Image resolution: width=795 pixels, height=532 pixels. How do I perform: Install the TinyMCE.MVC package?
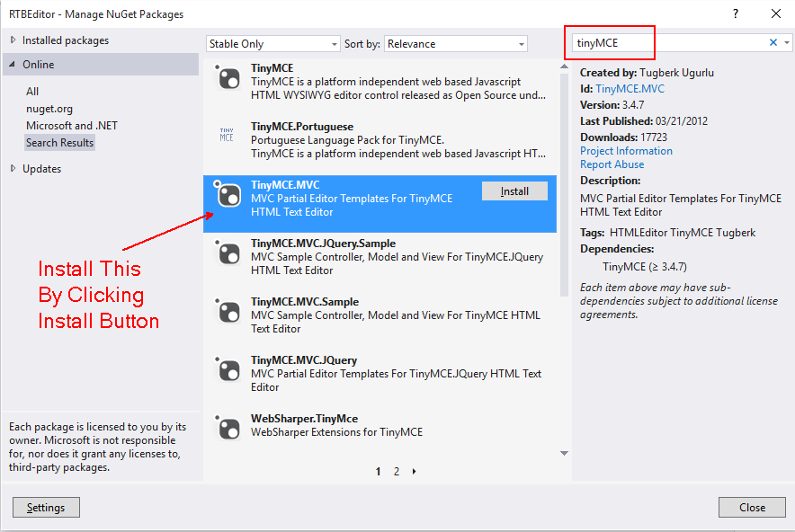[x=514, y=191]
